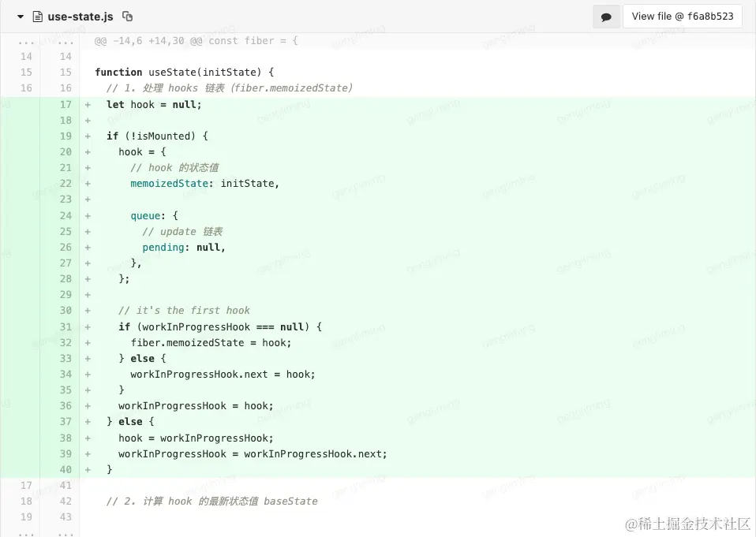
Task: Click old line number 15
Action: click(26, 73)
